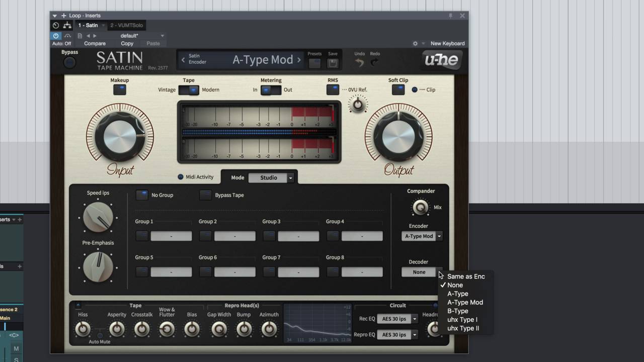Click the Gap Width knob

[x=219, y=329]
